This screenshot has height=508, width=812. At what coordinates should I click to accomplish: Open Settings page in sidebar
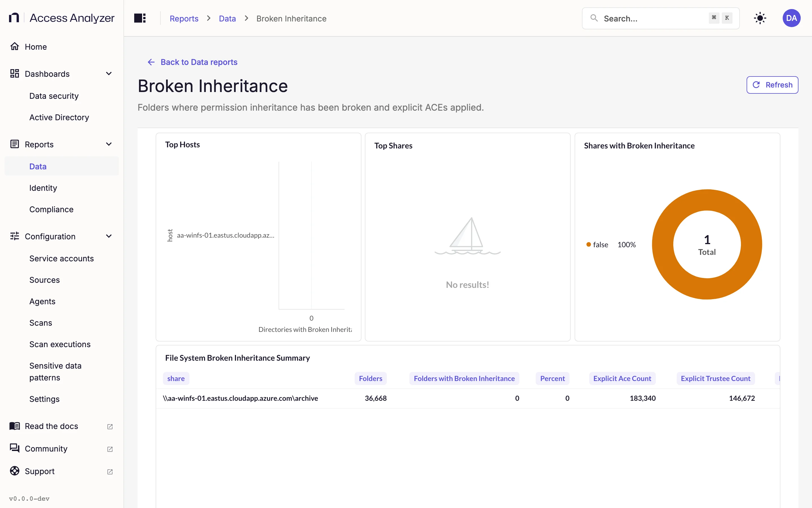44,399
